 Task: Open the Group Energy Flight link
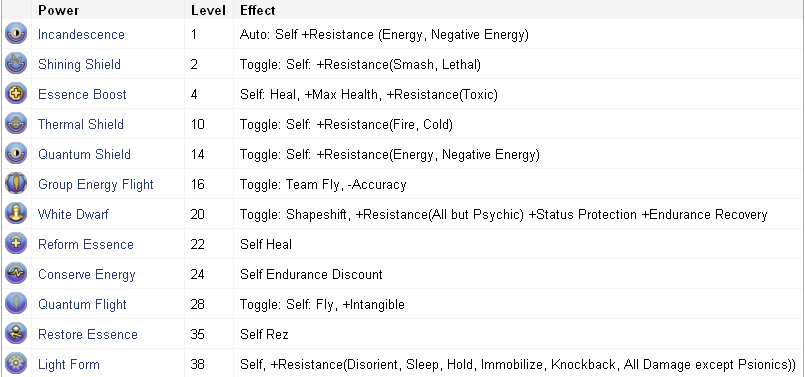(95, 184)
